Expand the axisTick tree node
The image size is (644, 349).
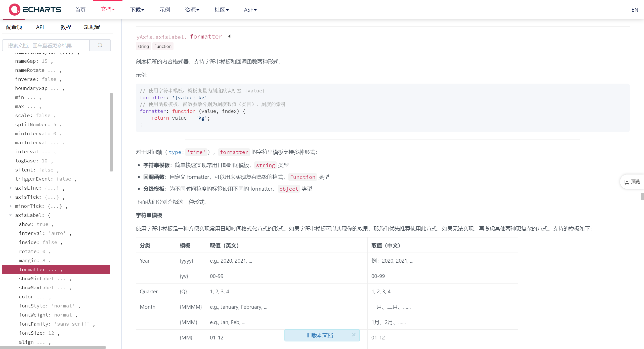click(11, 197)
